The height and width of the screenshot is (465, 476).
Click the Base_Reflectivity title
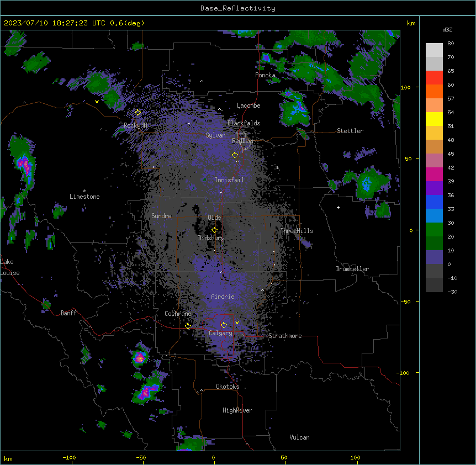tap(238, 8)
